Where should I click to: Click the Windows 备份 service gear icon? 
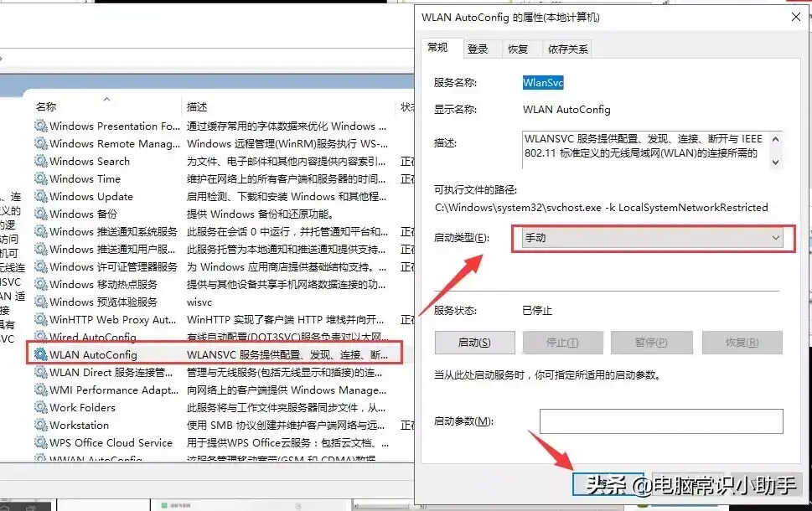40,214
